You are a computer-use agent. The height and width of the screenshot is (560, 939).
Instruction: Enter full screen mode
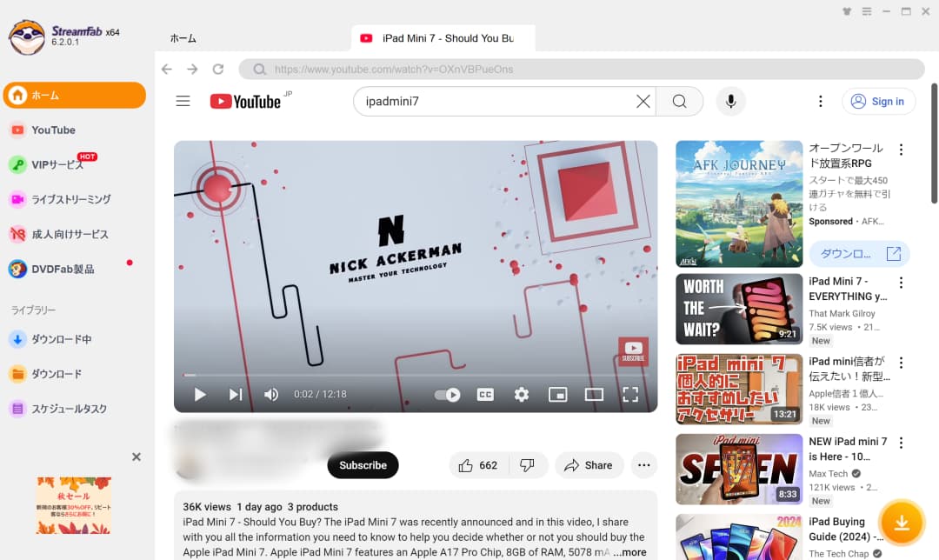(630, 394)
